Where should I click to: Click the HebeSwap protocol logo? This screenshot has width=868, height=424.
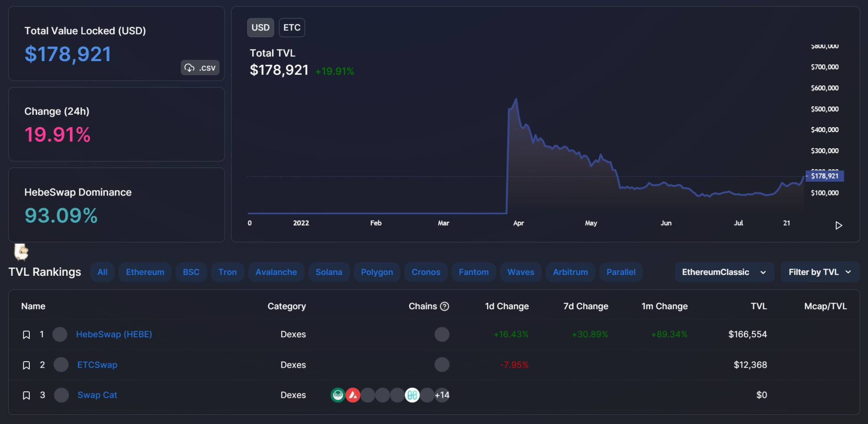click(60, 335)
